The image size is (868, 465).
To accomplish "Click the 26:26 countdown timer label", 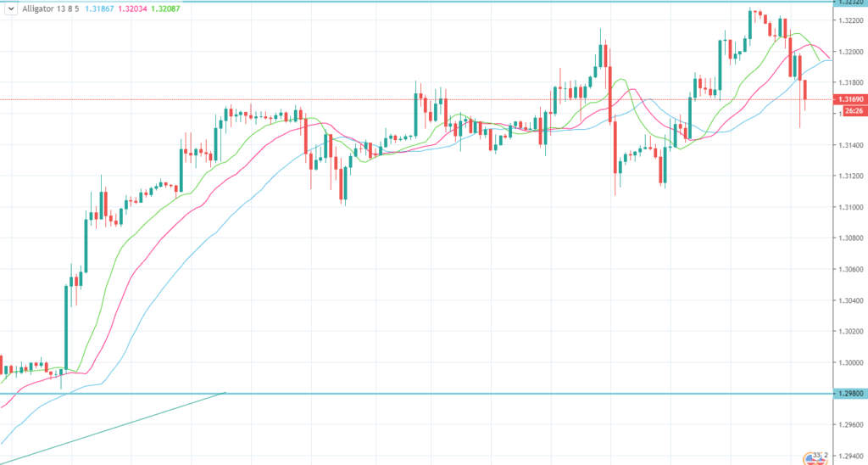I will click(x=853, y=111).
